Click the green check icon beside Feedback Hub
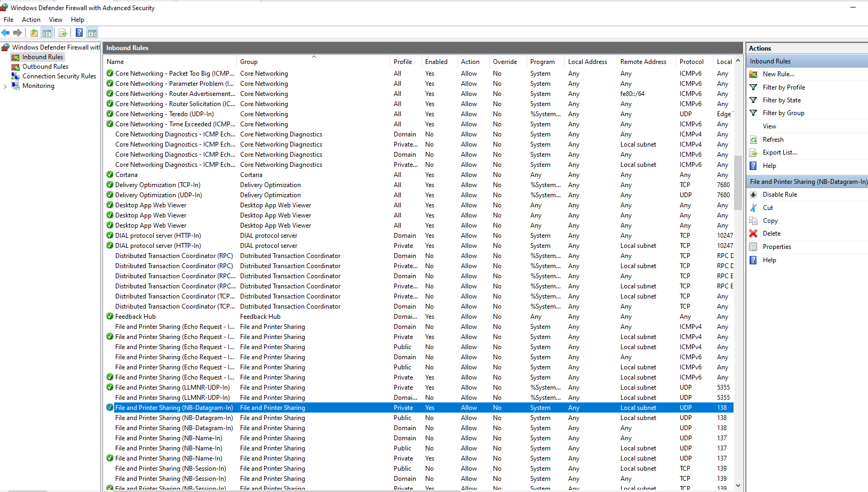The width and height of the screenshot is (868, 492). click(110, 316)
